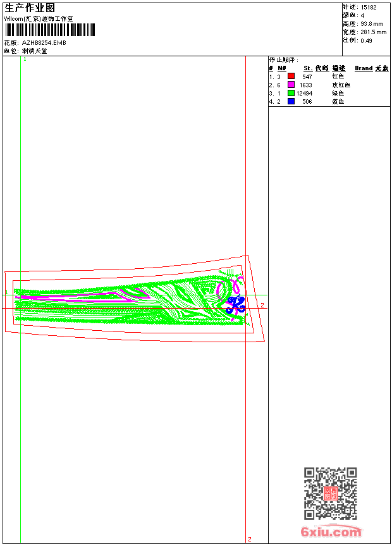The height and width of the screenshot is (544, 392).
Task: Click the 'St.' column header
Action: 308,68
